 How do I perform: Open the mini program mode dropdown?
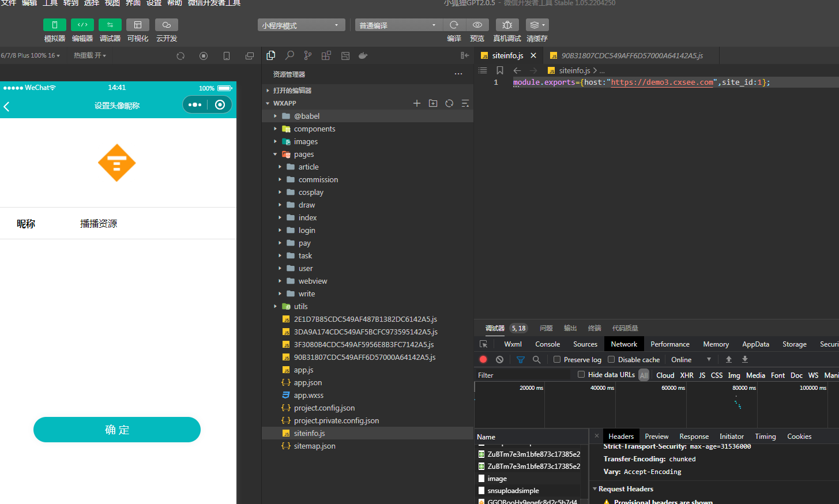tap(301, 25)
